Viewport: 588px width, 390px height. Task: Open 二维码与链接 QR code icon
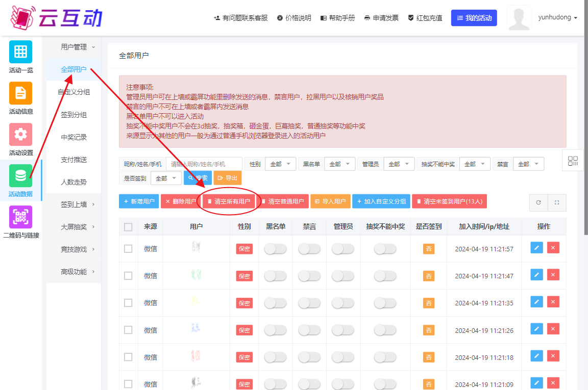click(x=20, y=217)
